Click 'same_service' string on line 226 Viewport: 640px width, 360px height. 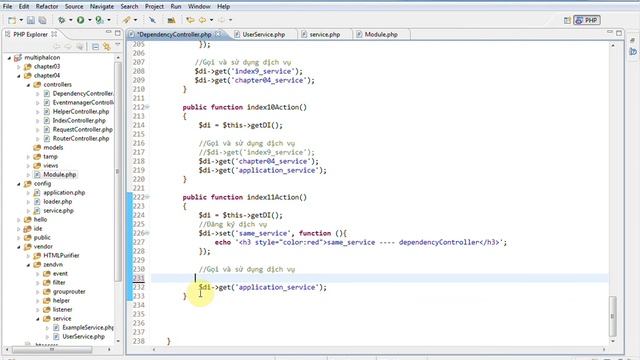coord(263,233)
